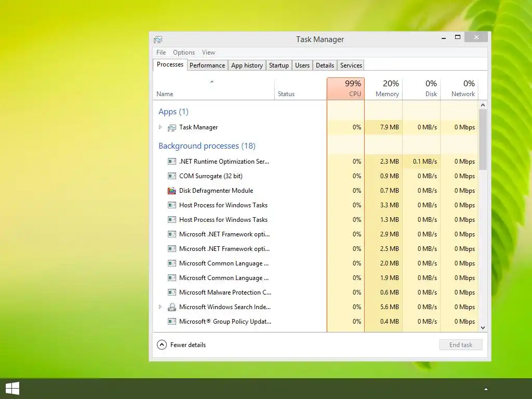The height and width of the screenshot is (399, 532).
Task: Minimize the Task Manager window
Action: click(x=444, y=37)
